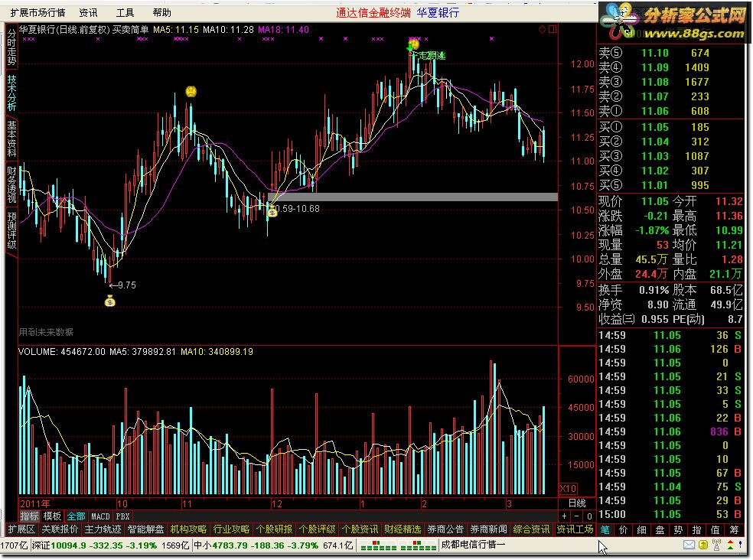Open the 智能解盘 bottom tab
Image resolution: width=753 pixels, height=560 pixels.
[145, 529]
